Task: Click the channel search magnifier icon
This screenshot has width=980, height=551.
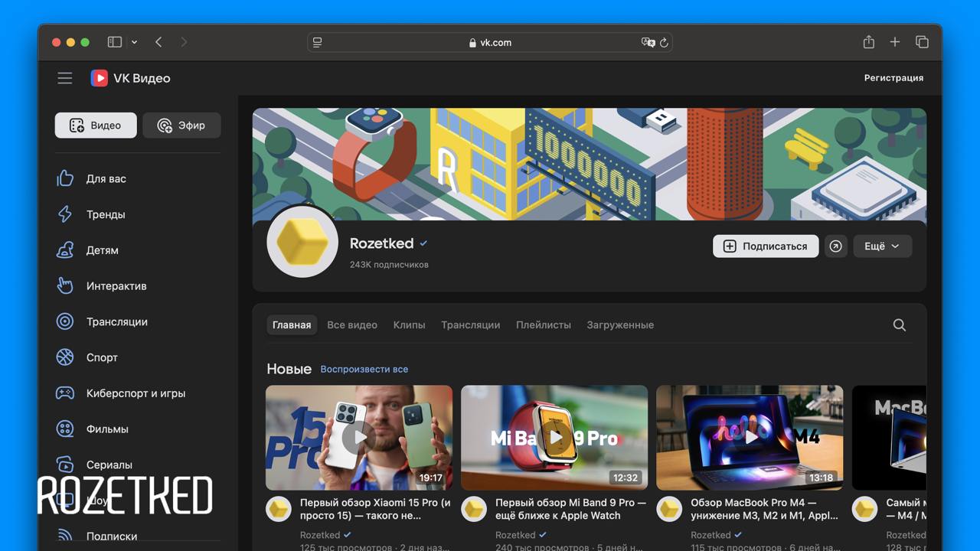Action: tap(900, 325)
